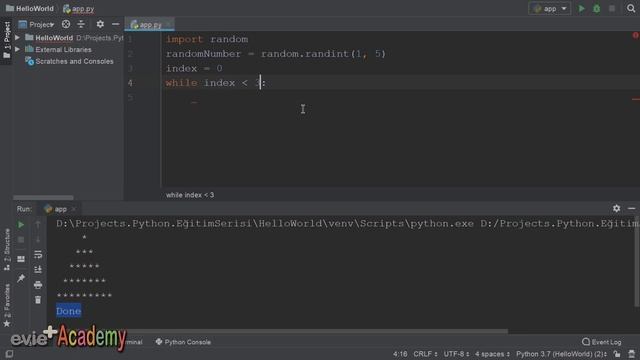Click 'while index < 3' editor breadcrumb
Image resolution: width=640 pixels, height=360 pixels.
point(190,195)
